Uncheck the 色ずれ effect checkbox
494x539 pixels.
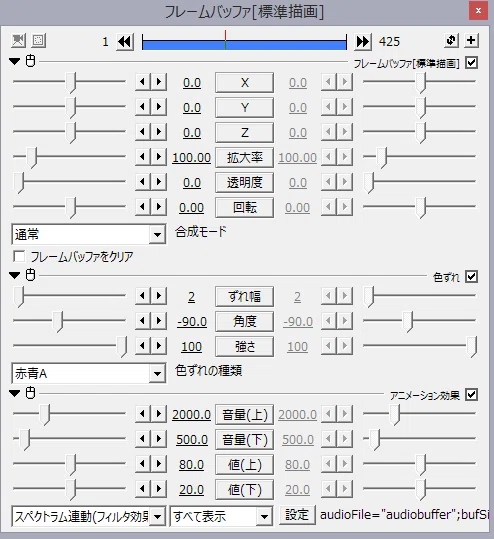click(x=471, y=277)
